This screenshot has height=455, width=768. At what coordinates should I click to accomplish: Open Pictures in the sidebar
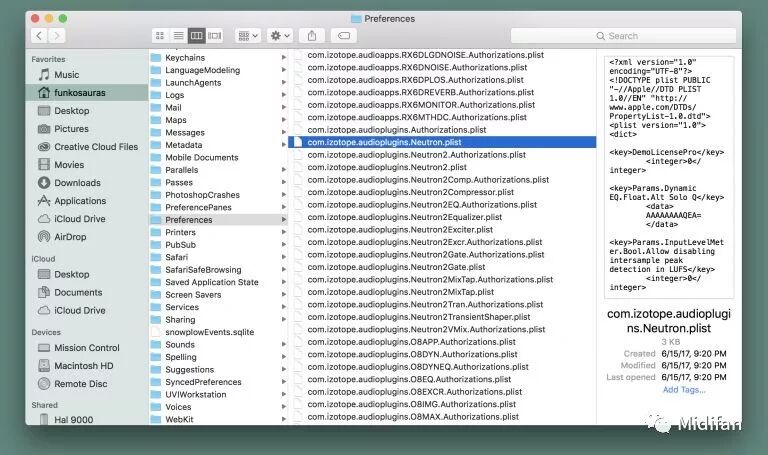(x=87, y=129)
